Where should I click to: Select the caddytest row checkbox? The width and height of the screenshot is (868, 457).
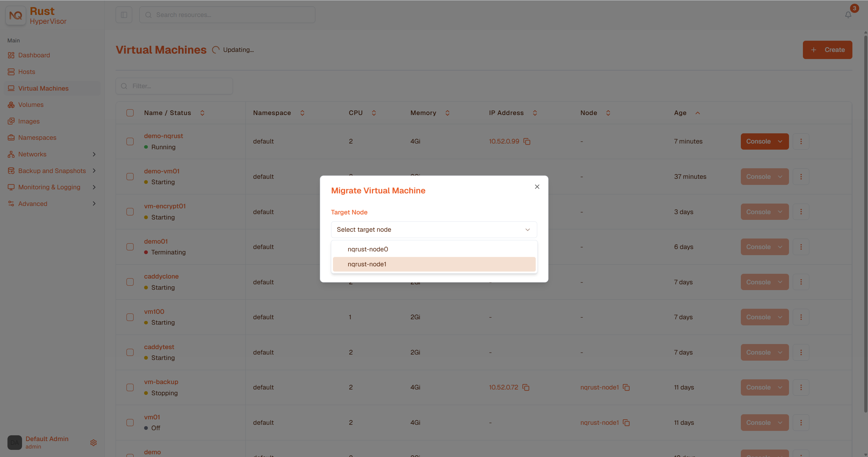point(130,353)
